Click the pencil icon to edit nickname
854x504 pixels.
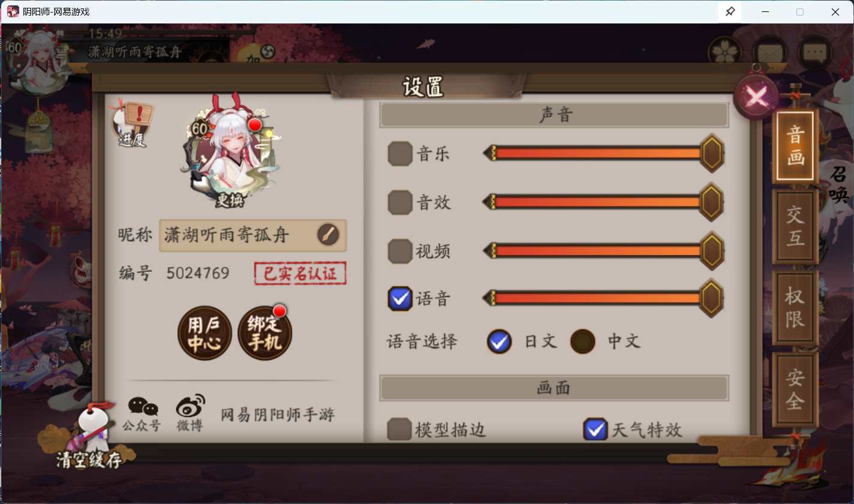point(328,235)
